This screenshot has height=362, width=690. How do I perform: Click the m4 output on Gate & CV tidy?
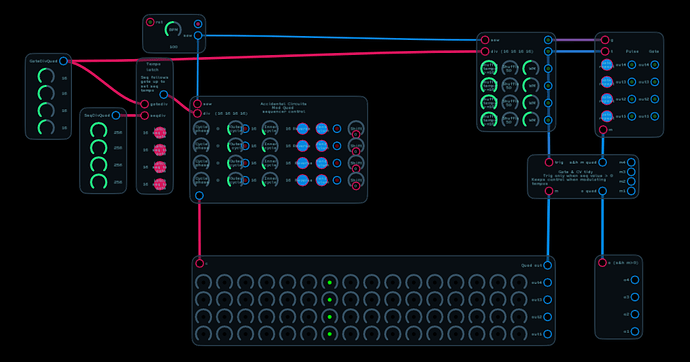[631, 162]
